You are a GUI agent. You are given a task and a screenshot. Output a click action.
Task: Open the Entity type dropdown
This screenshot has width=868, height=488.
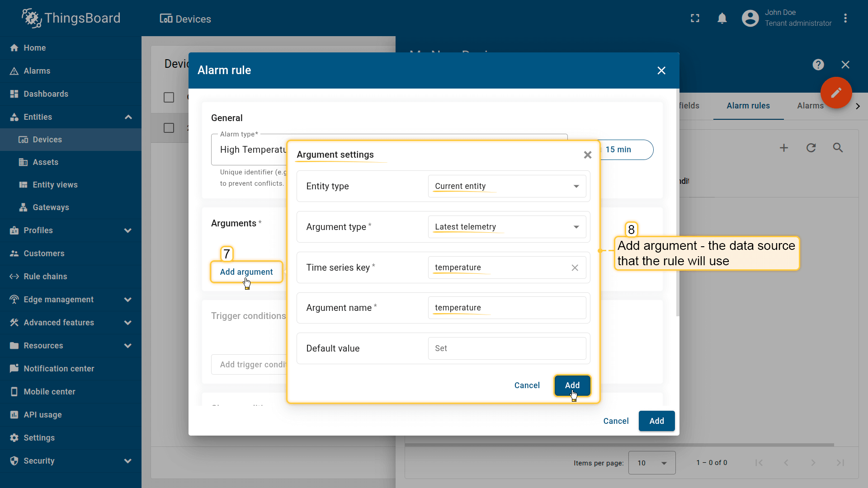click(506, 186)
